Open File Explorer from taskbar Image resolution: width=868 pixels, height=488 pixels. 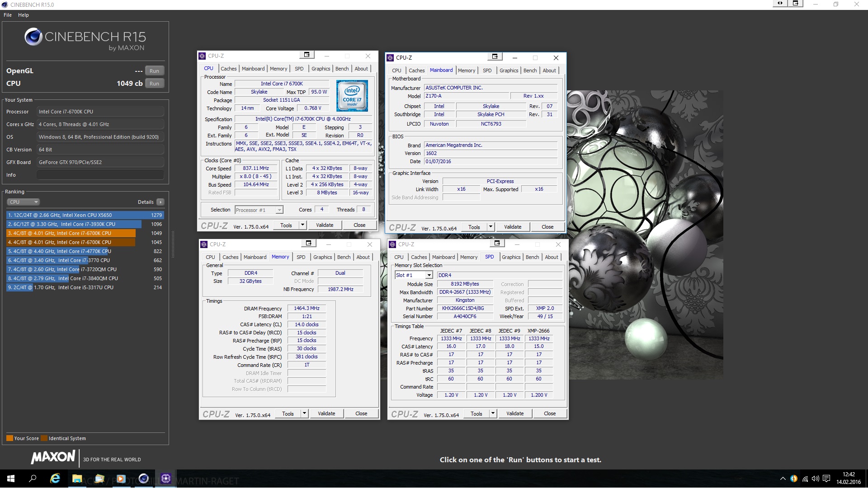[x=77, y=479]
